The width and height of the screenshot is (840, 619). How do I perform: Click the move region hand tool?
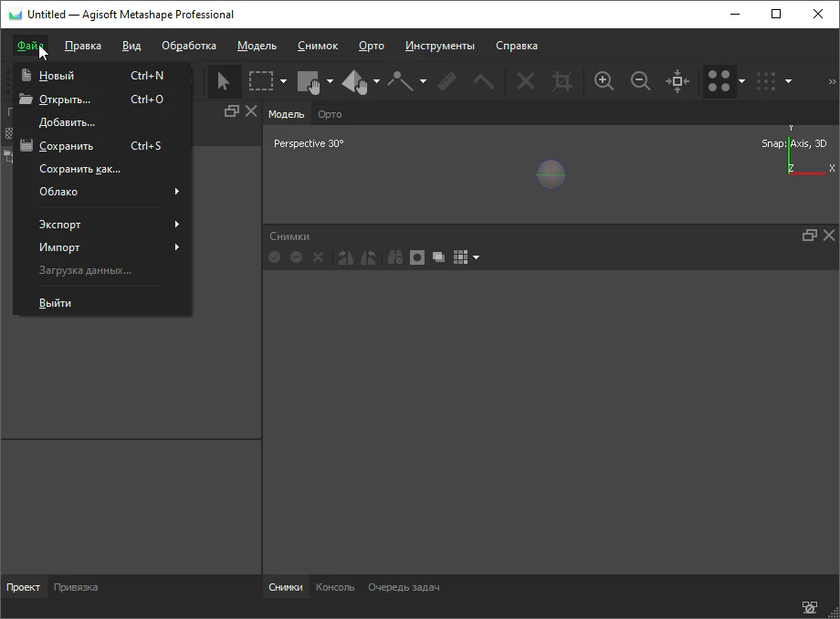310,81
